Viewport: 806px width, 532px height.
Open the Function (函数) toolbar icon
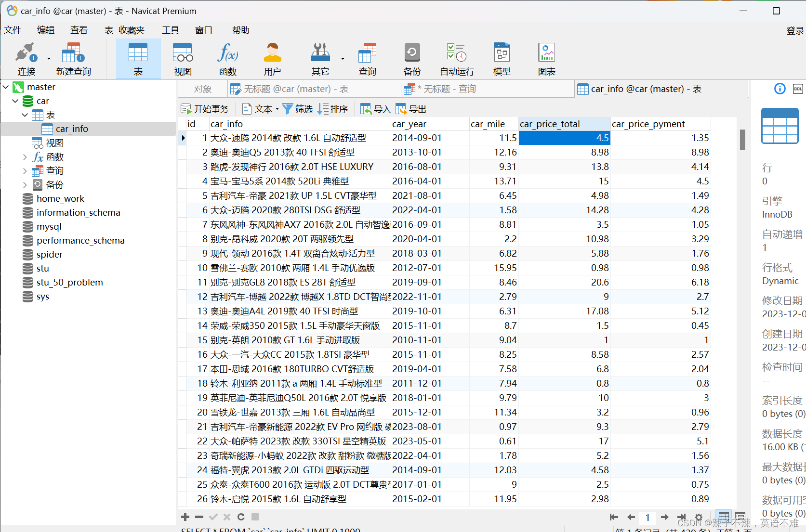(x=227, y=59)
